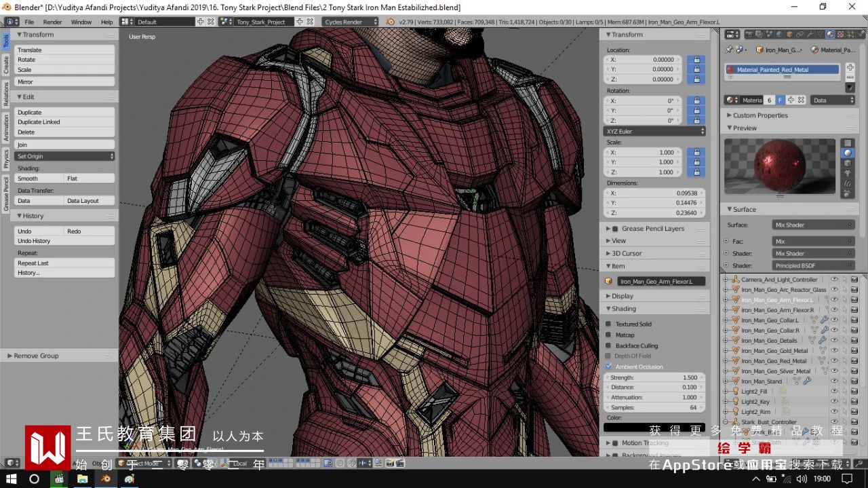868x488 pixels.
Task: Open Blender from the Windows taskbar
Action: pyautogui.click(x=106, y=478)
